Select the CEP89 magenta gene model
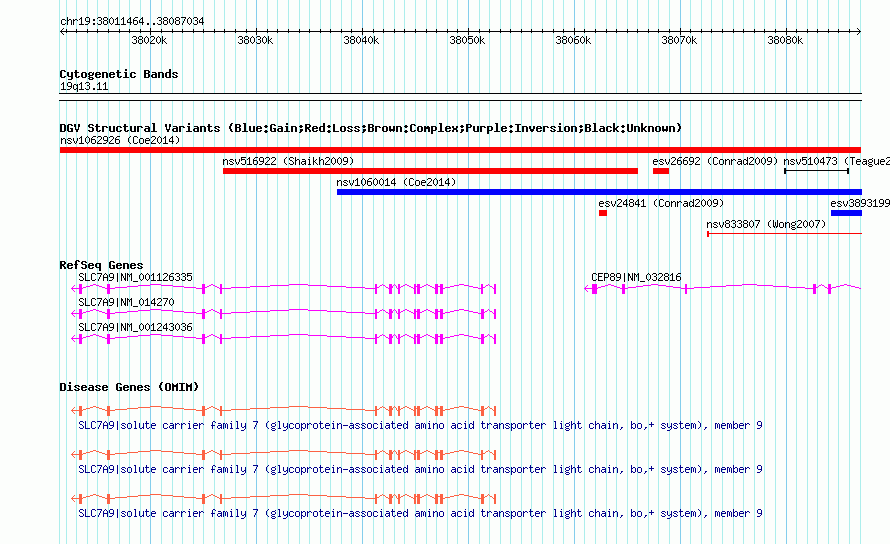 click(723, 288)
